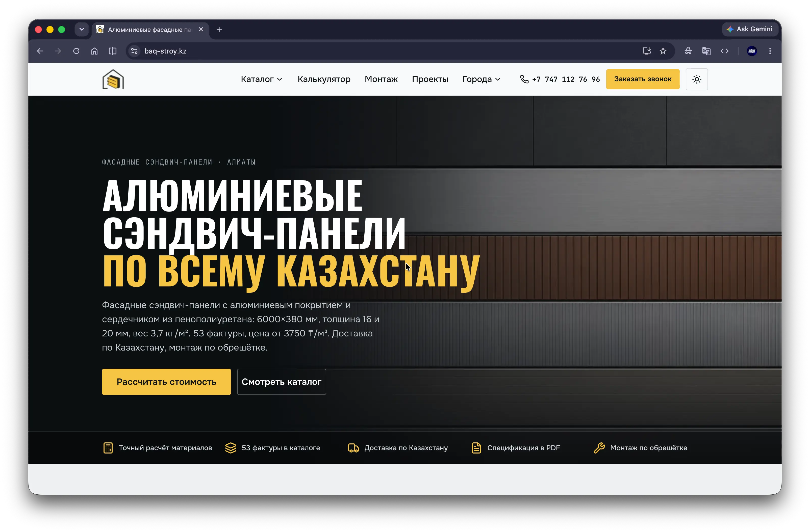This screenshot has width=810, height=532.
Task: Click the text Доставка по Казахстану
Action: pos(406,448)
